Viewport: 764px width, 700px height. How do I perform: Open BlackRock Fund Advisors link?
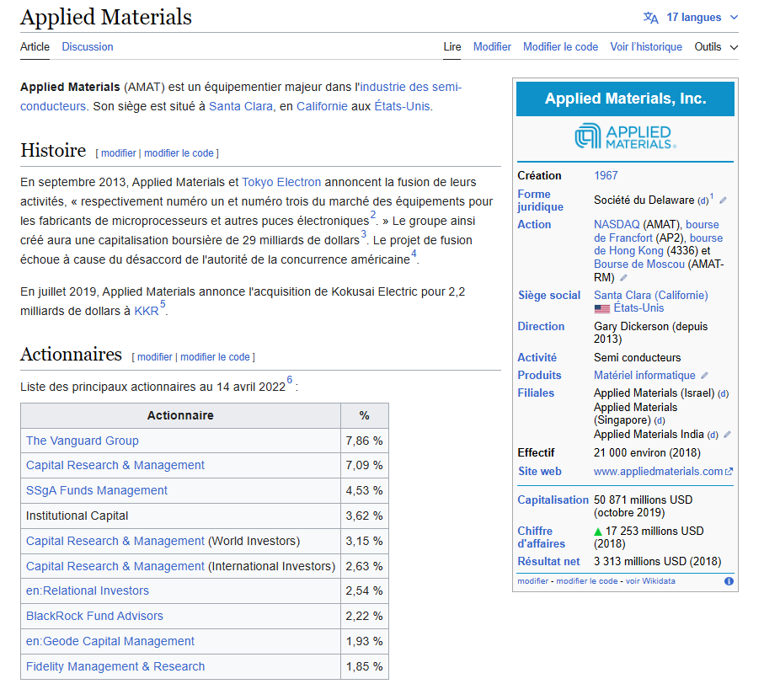tap(94, 617)
